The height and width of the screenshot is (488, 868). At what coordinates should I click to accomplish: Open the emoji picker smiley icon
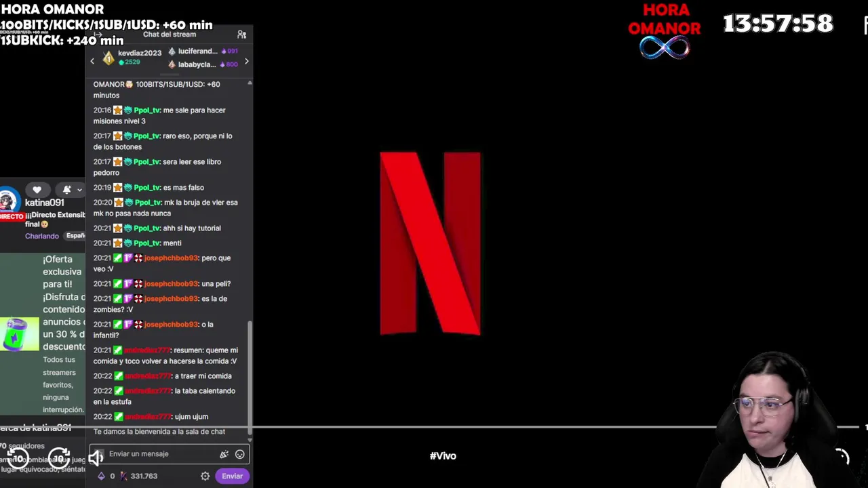pyautogui.click(x=239, y=454)
